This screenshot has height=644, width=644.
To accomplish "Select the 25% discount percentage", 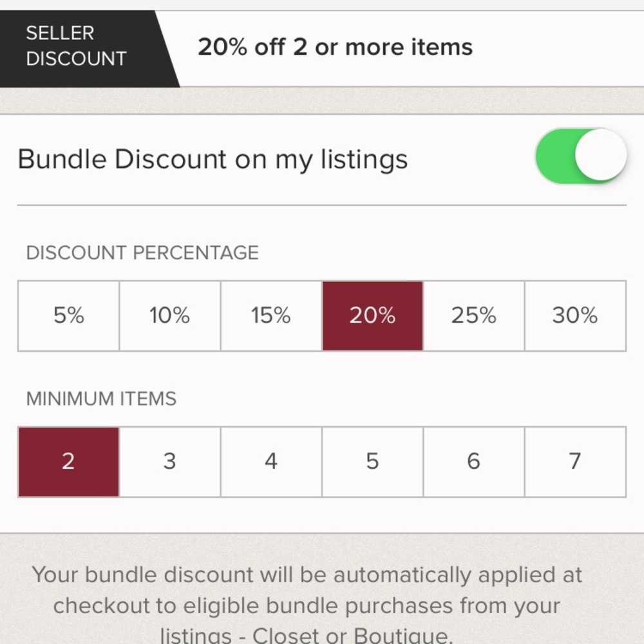I will tap(473, 316).
